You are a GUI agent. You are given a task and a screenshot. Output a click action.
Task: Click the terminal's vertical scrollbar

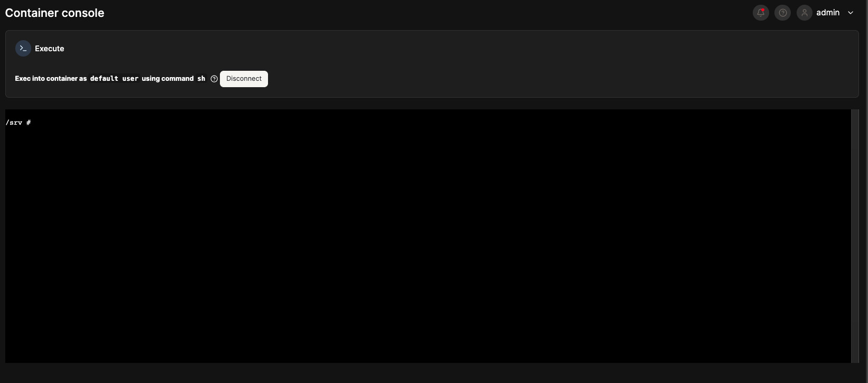tap(855, 236)
